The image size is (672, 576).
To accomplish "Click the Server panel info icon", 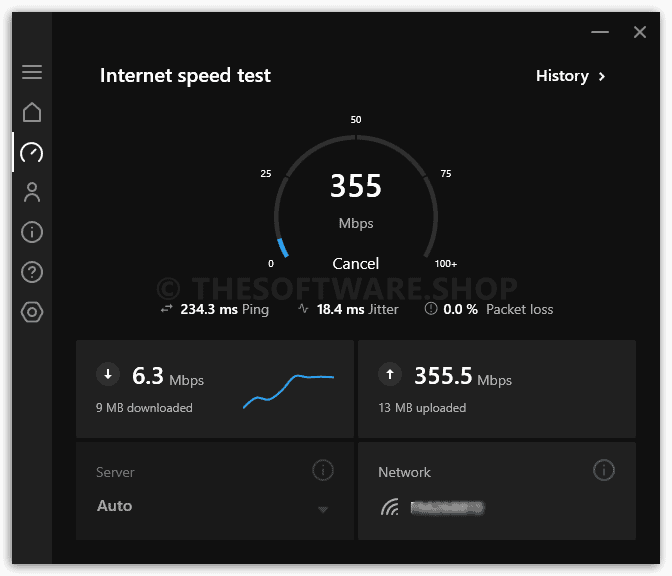I will (323, 470).
